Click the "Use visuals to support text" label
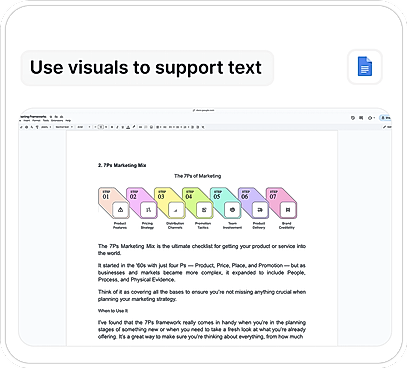 click(x=146, y=67)
